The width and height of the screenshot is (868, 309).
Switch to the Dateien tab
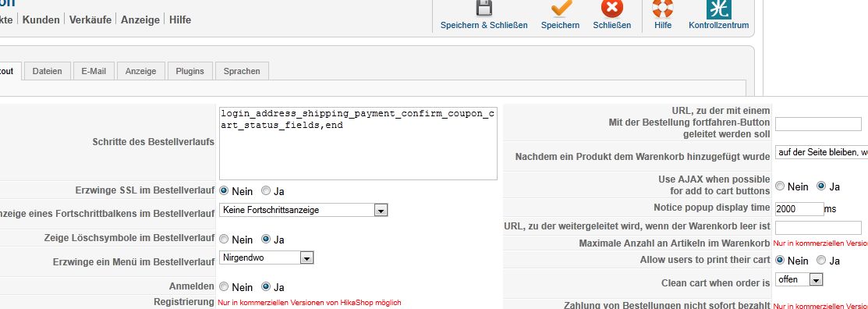point(47,71)
